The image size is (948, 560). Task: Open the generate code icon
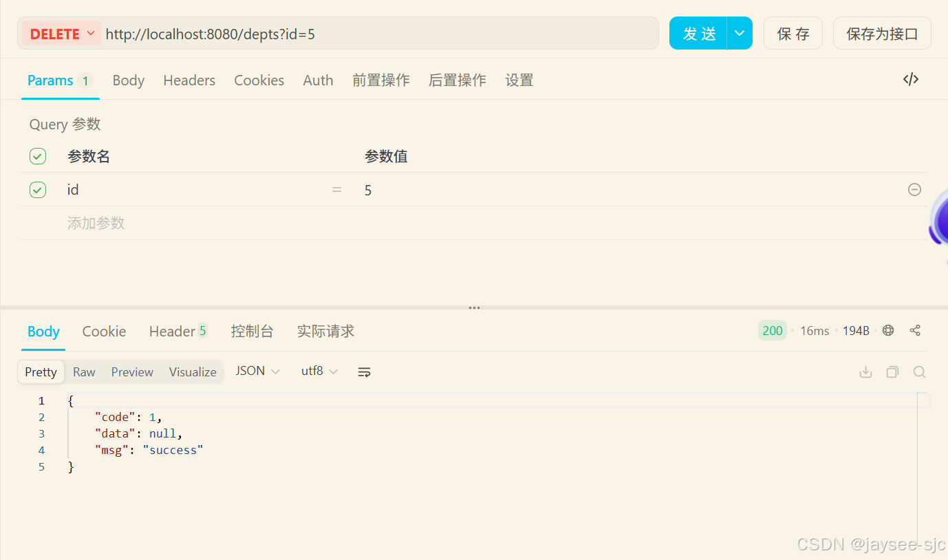[911, 79]
